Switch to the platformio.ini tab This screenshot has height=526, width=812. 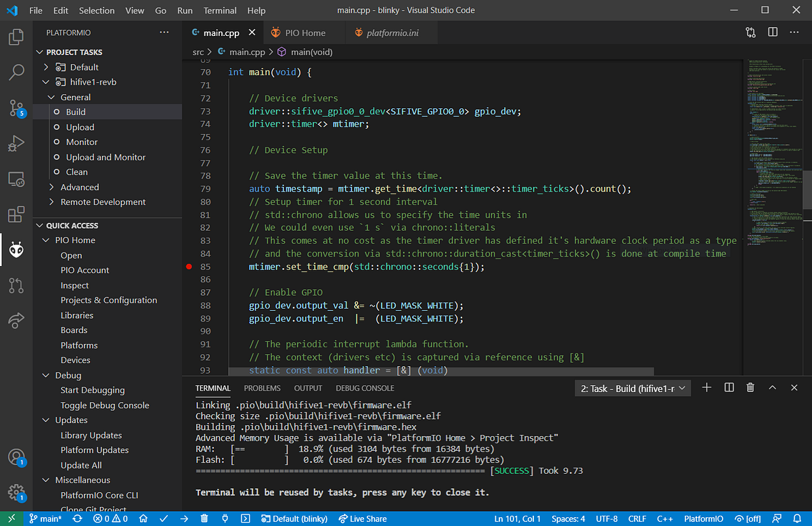pyautogui.click(x=391, y=32)
